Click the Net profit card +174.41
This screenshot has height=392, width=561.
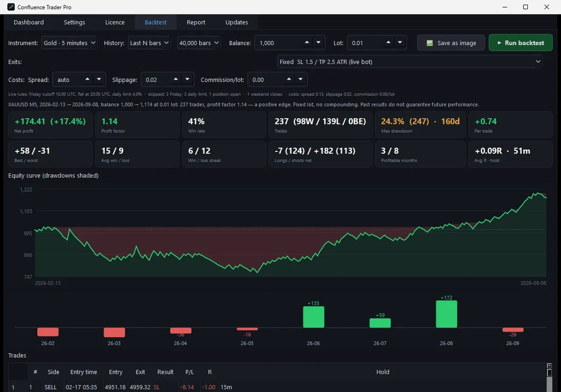[50, 124]
